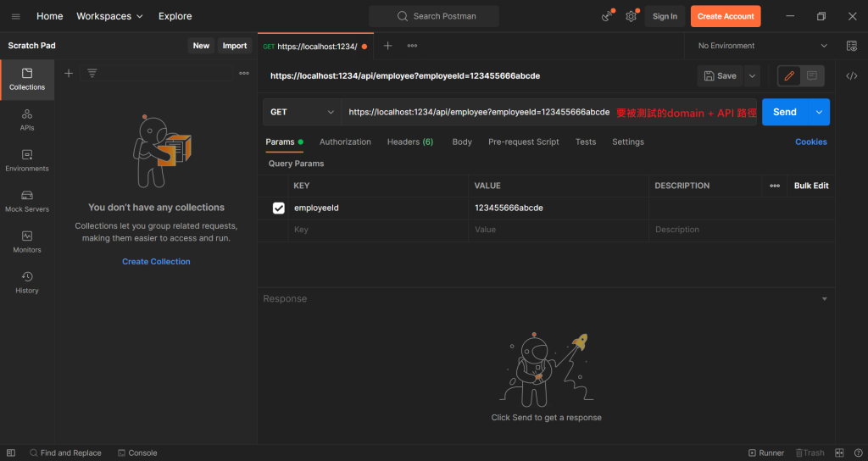868x461 pixels.
Task: Open the Save options dropdown arrow
Action: (x=753, y=75)
